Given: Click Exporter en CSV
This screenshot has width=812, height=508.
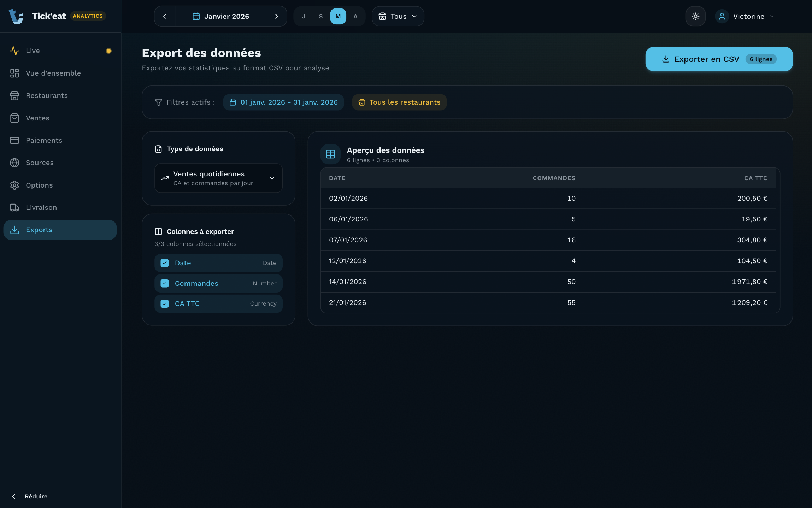Looking at the screenshot, I should tap(718, 59).
